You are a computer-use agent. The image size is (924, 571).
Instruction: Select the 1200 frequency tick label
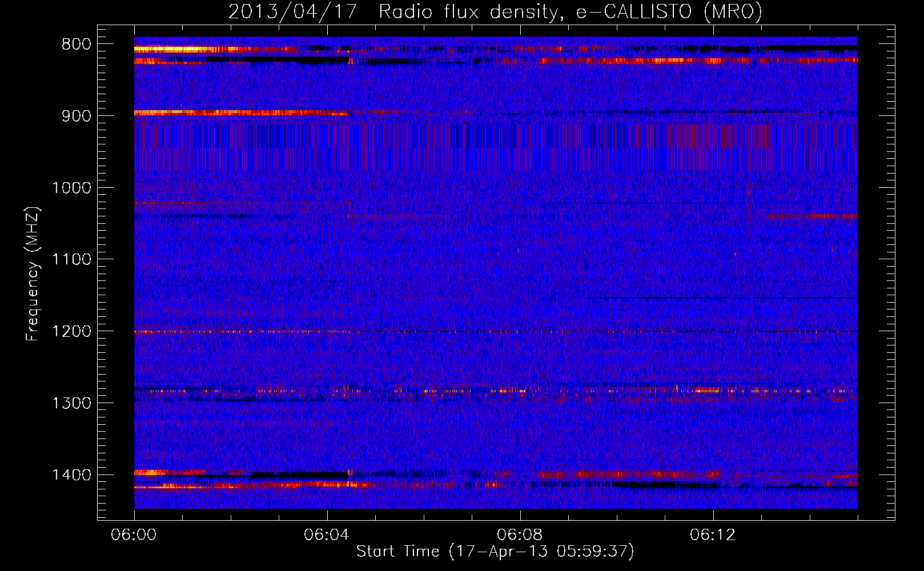pyautogui.click(x=71, y=332)
